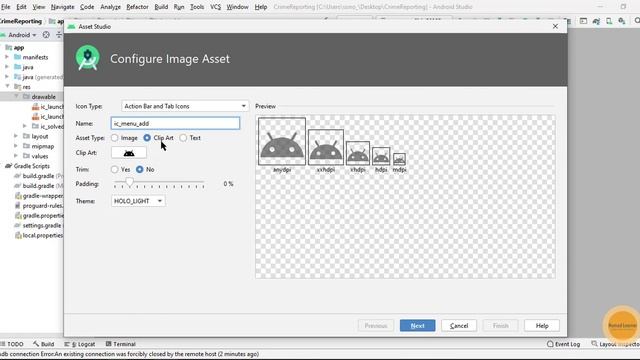Expand the values folder
The width and height of the screenshot is (640, 360).
pyautogui.click(x=16, y=156)
